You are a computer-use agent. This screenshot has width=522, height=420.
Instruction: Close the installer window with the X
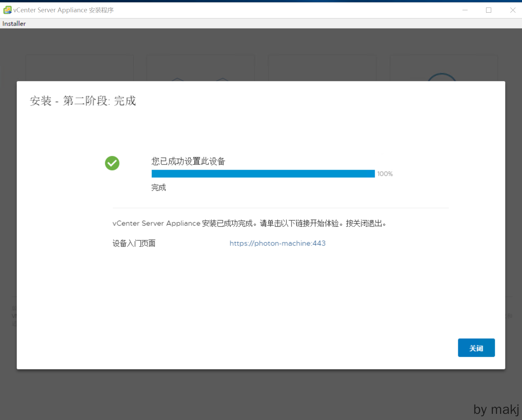coord(512,10)
